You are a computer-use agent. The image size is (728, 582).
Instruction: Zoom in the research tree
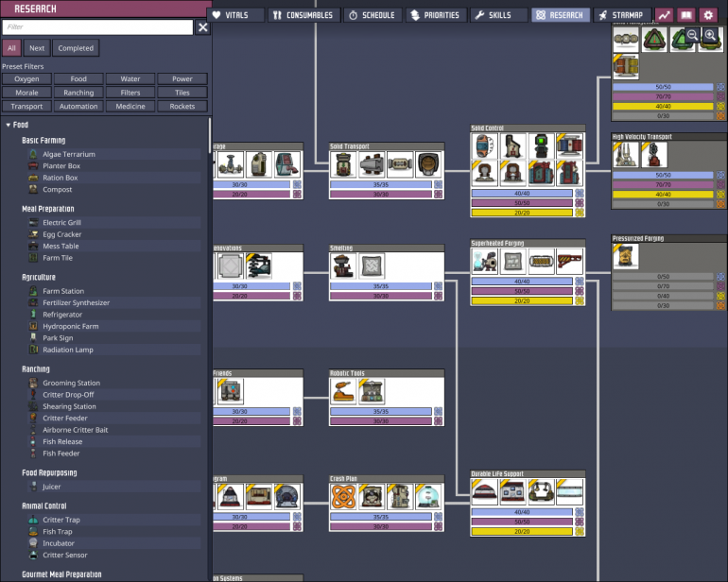tap(710, 35)
